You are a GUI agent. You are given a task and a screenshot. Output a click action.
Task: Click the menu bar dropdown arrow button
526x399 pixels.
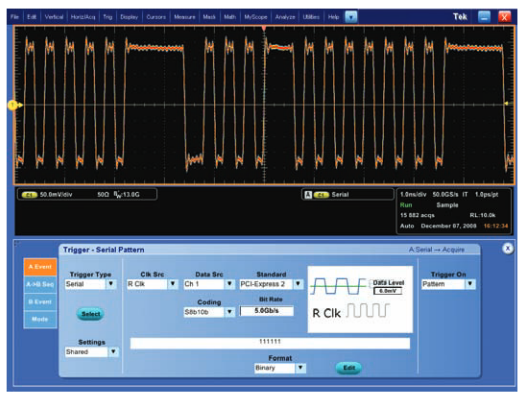coord(351,17)
